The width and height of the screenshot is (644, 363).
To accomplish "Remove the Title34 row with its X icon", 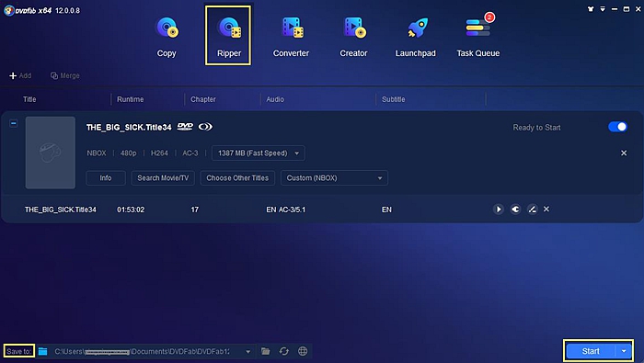I will pos(546,210).
